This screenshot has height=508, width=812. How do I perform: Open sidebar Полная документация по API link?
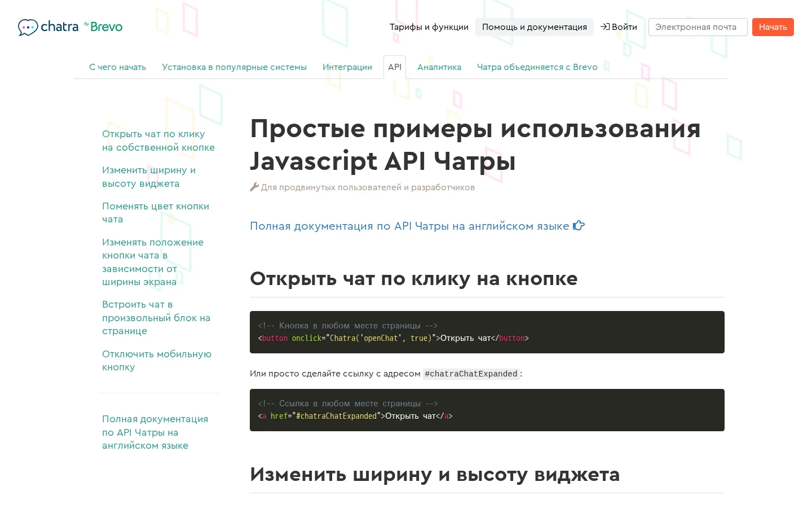155,432
